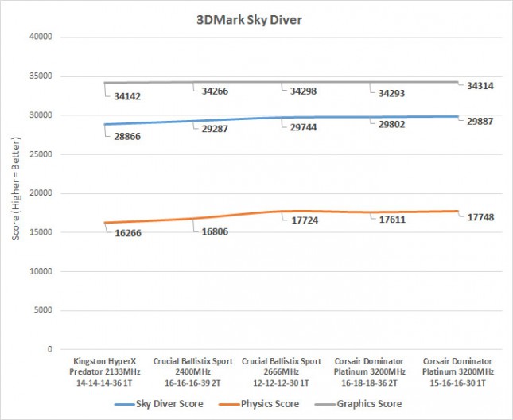Screen dimensions: 513x420
Task: Click the Graphics Score legend entry
Action: click(358, 404)
